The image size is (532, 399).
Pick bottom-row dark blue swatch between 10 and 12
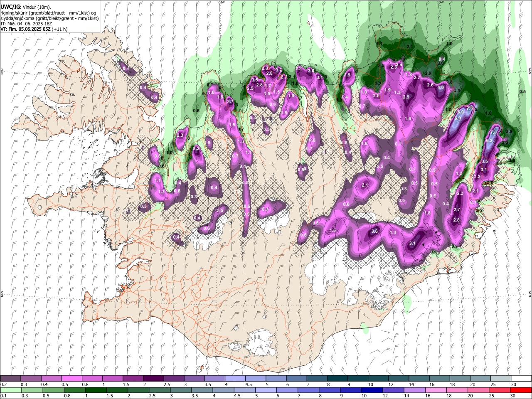pos(372,390)
